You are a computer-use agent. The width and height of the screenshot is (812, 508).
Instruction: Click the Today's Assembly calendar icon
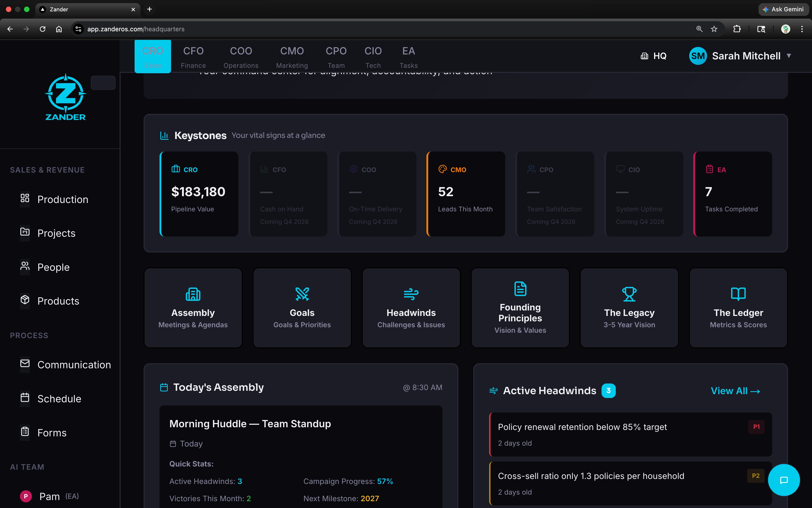pyautogui.click(x=164, y=387)
